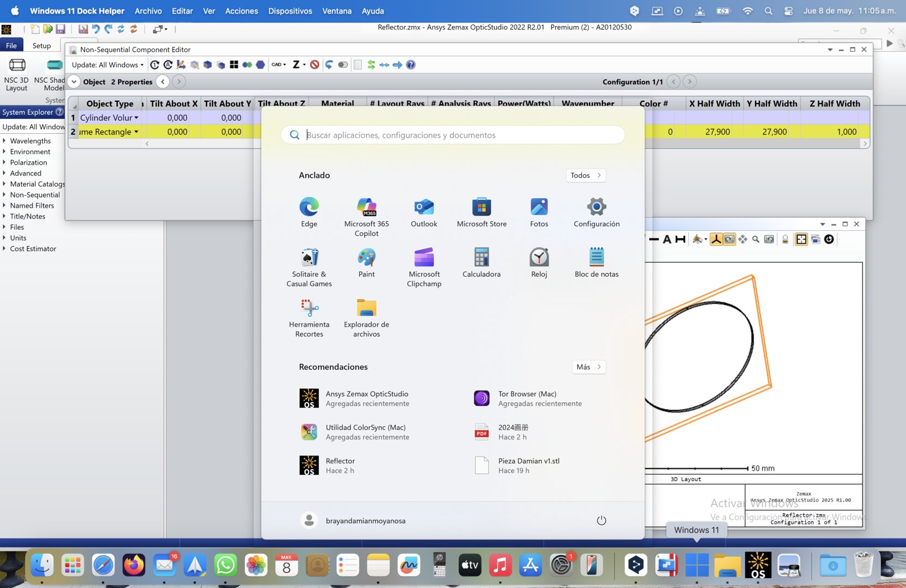Open the Reloj clock app
The width and height of the screenshot is (906, 588).
tap(539, 263)
